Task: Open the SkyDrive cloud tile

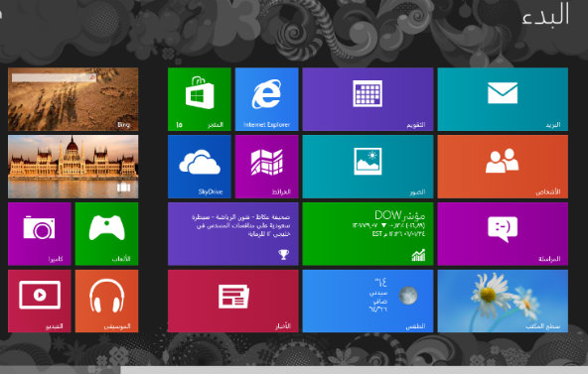Action: coord(199,167)
